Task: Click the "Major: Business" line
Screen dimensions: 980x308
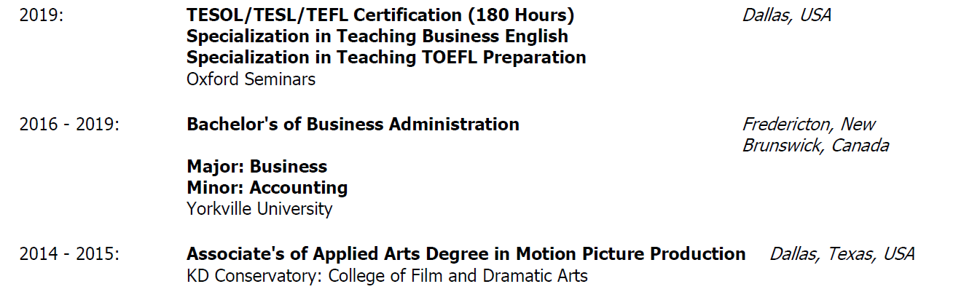Action: (256, 167)
